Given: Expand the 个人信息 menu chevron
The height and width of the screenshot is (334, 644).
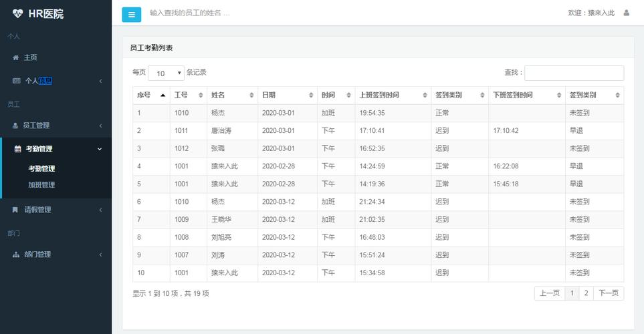Looking at the screenshot, I should pyautogui.click(x=100, y=81).
